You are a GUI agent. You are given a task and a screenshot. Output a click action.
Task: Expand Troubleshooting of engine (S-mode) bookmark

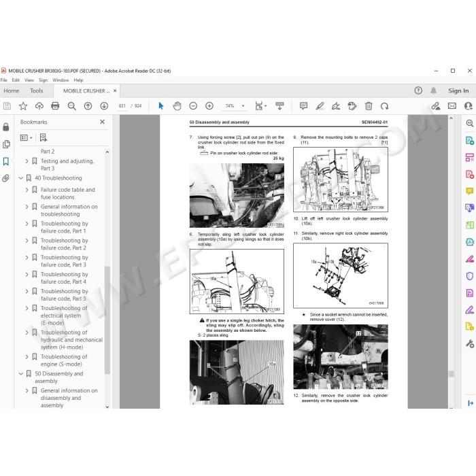click(27, 357)
